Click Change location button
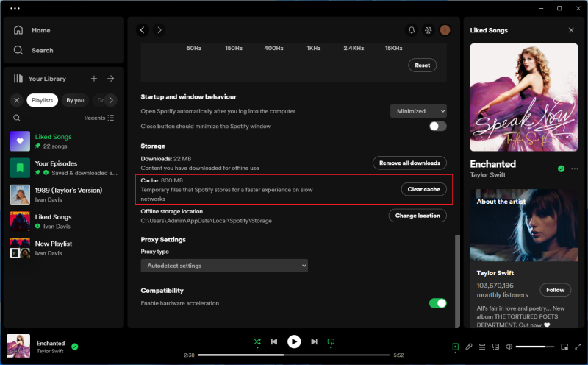Screen dimensions: 588x365 coord(417,216)
